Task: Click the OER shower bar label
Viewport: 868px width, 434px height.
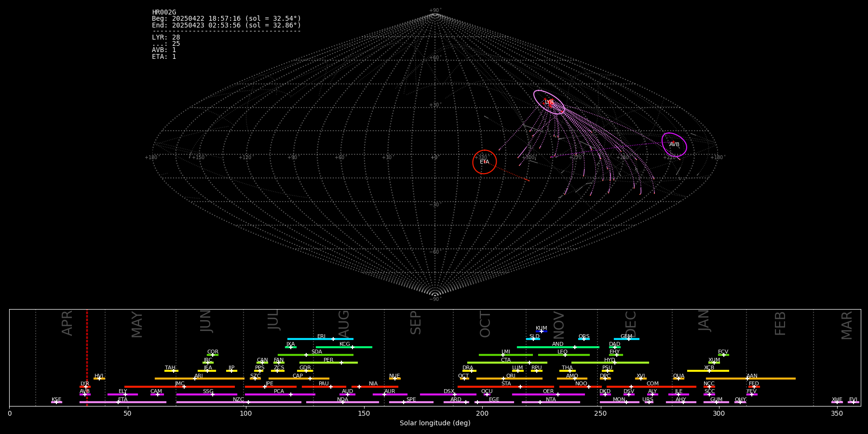Action: click(548, 392)
